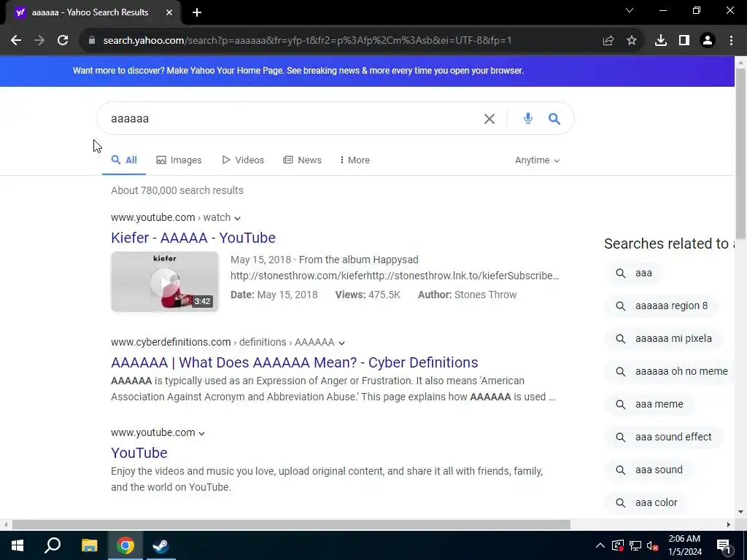Click the horizontal scrollbar thumb
Viewport: 747px width, 560px height.
[x=291, y=525]
